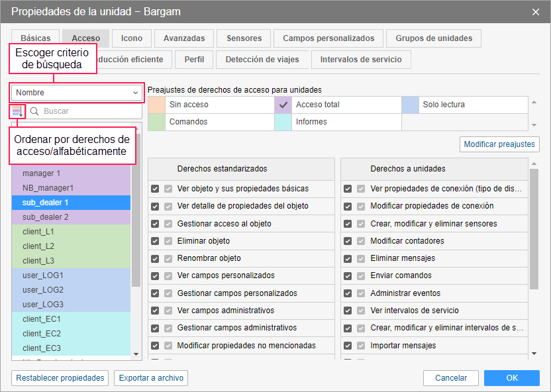This screenshot has height=392, width=551.
Task: Toggle 'Eliminar objeto' checkbox
Action: [155, 241]
